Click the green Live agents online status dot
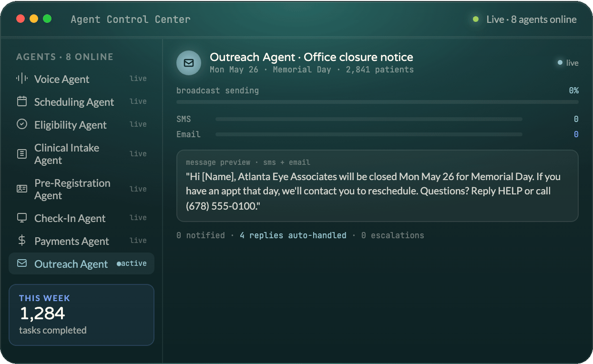The width and height of the screenshot is (593, 364). [x=476, y=20]
